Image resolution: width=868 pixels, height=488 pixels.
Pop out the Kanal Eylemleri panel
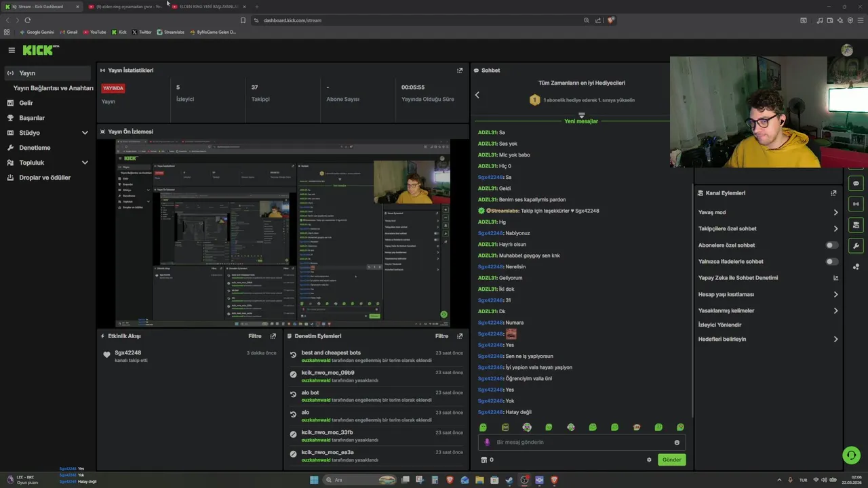click(x=833, y=193)
